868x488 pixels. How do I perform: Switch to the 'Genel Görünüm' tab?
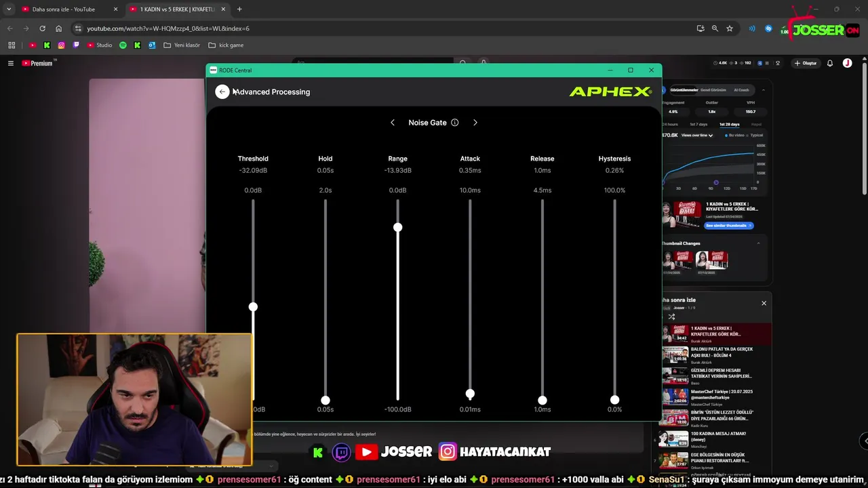[713, 89]
